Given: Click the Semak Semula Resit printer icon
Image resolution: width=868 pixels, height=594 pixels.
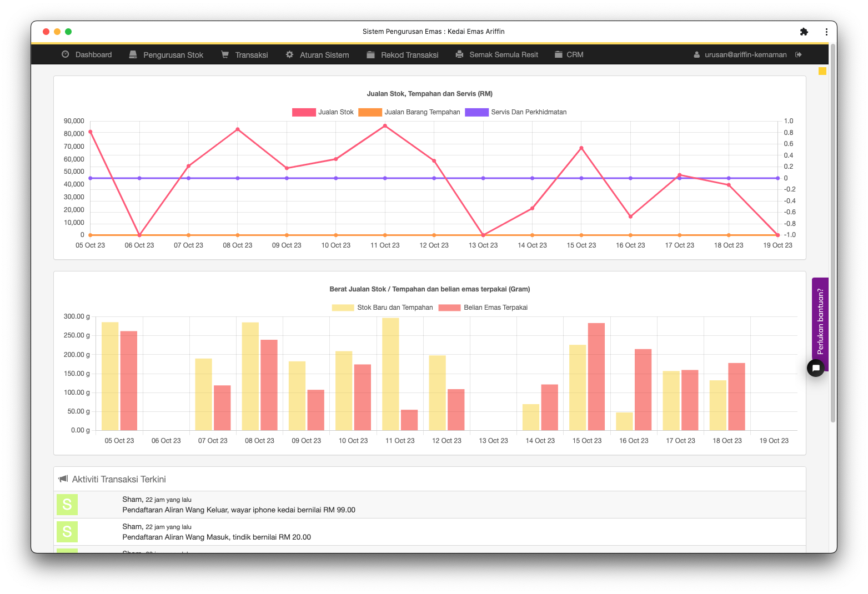Looking at the screenshot, I should click(459, 54).
